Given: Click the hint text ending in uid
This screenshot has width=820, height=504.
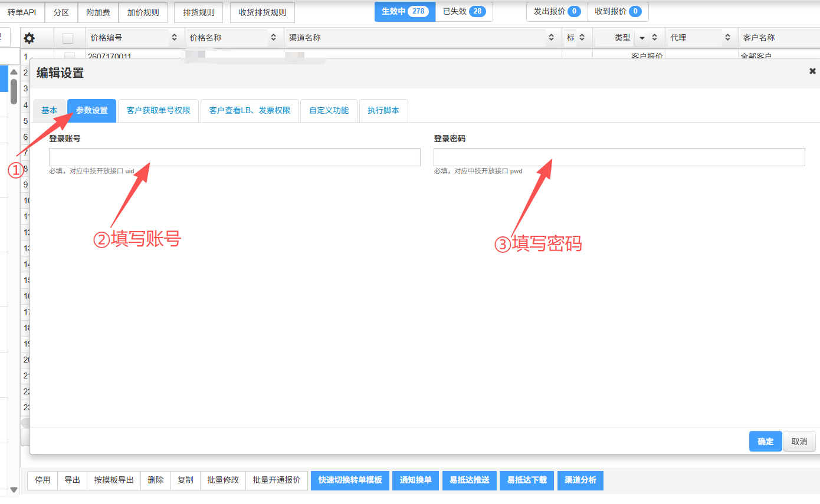Looking at the screenshot, I should (x=91, y=171).
